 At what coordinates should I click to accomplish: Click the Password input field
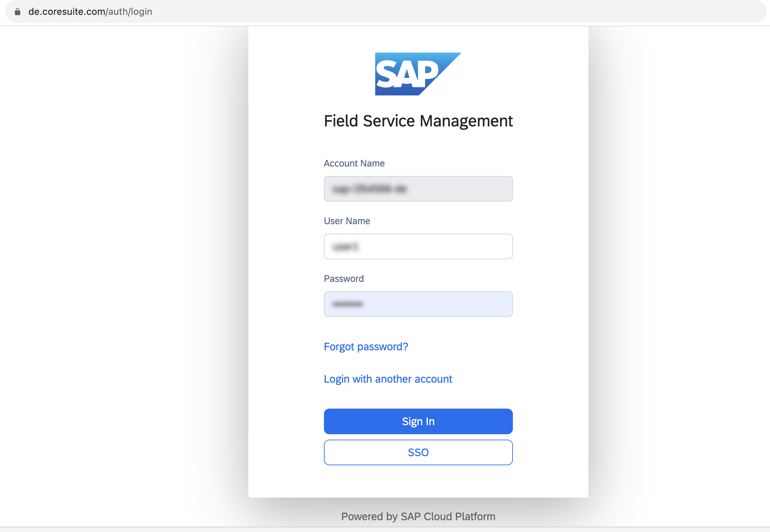coord(418,304)
